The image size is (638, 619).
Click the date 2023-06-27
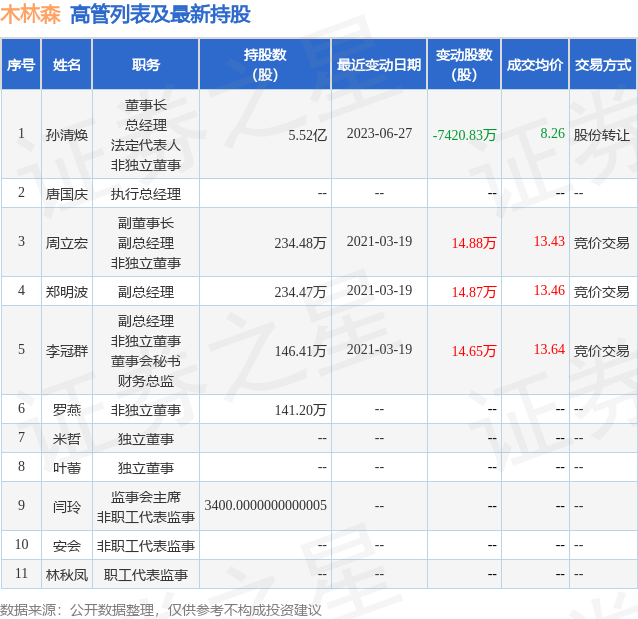coord(379,133)
